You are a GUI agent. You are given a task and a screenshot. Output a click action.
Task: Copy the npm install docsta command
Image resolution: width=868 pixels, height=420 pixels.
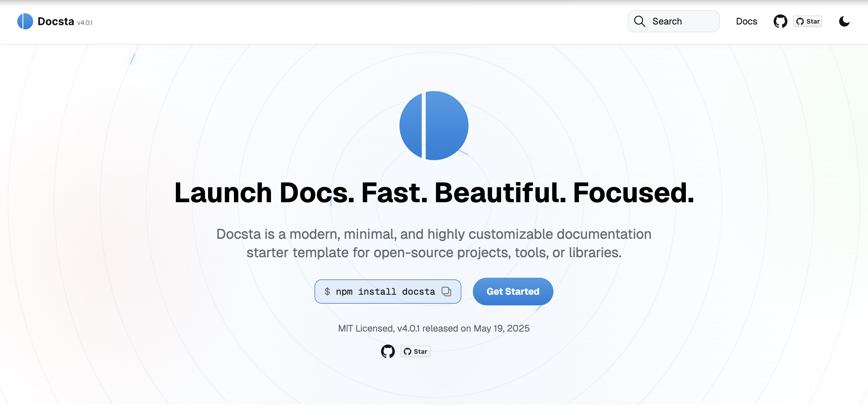pyautogui.click(x=446, y=292)
